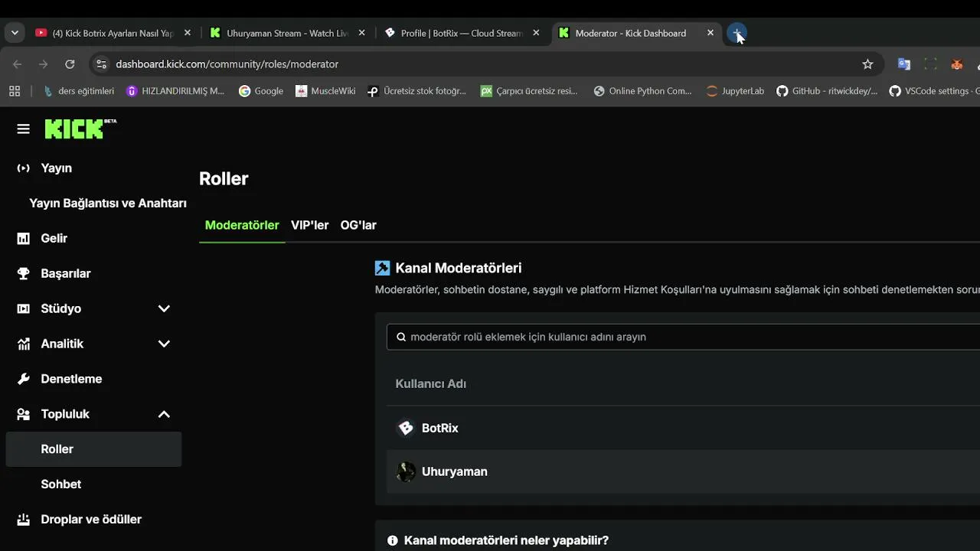Click the address bar URL
This screenshot has height=551, width=980.
coord(227,64)
